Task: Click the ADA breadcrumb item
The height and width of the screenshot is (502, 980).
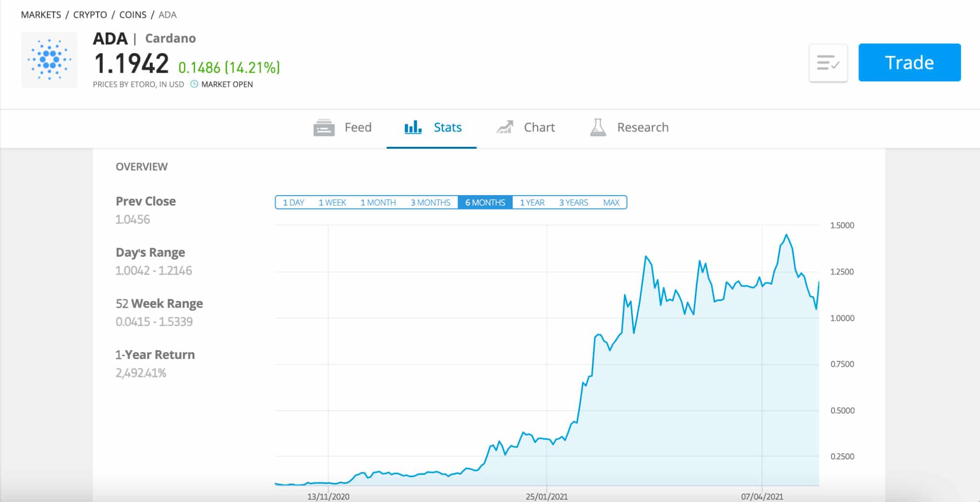Action: click(x=167, y=15)
